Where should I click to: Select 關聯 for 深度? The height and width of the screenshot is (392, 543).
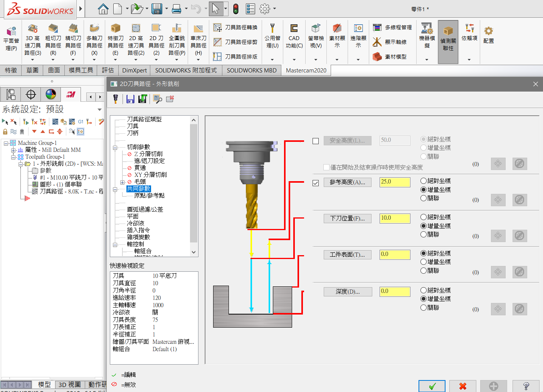pyautogui.click(x=424, y=308)
